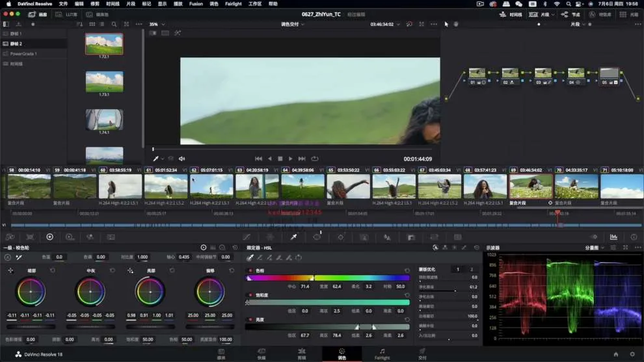Open the Fusion menu in menu bar

click(195, 4)
